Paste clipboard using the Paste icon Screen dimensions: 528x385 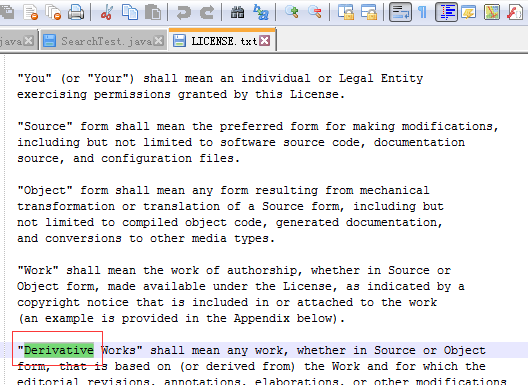click(x=153, y=12)
